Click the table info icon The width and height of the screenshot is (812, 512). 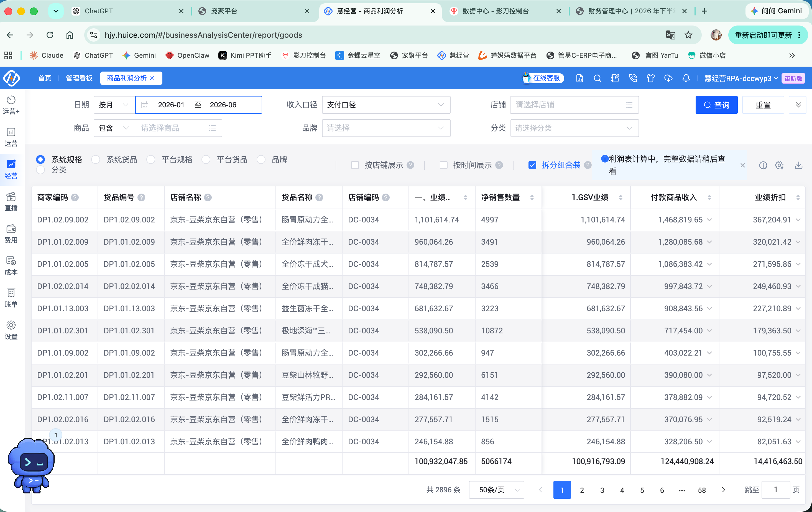tap(763, 165)
